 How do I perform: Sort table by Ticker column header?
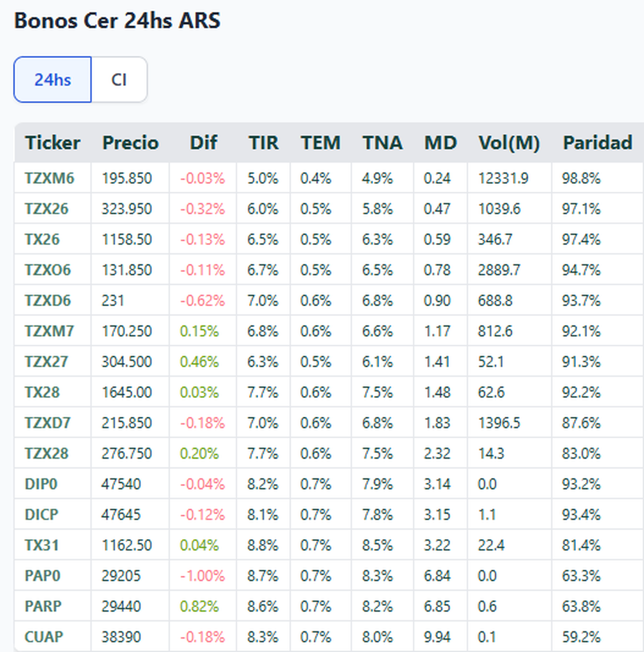click(53, 143)
